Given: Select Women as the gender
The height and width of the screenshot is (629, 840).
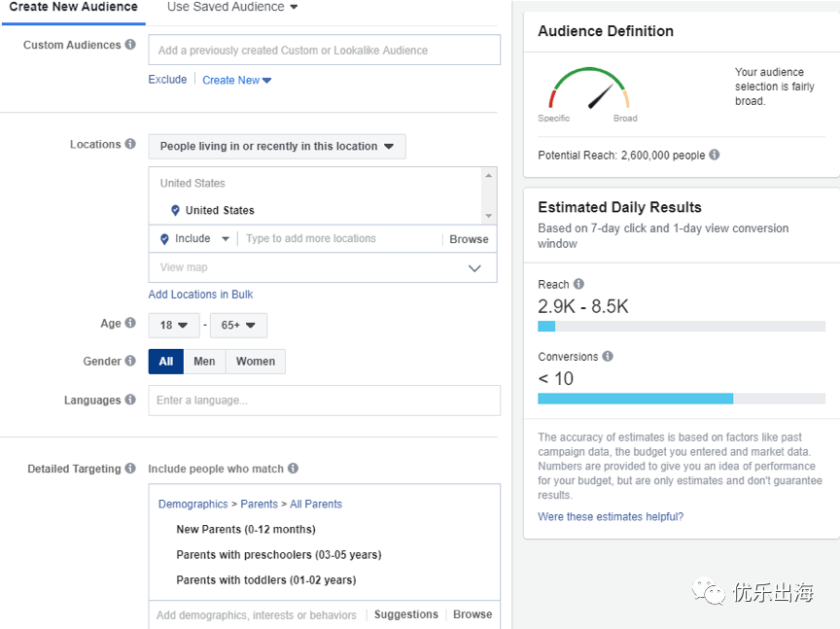Looking at the screenshot, I should tap(255, 362).
